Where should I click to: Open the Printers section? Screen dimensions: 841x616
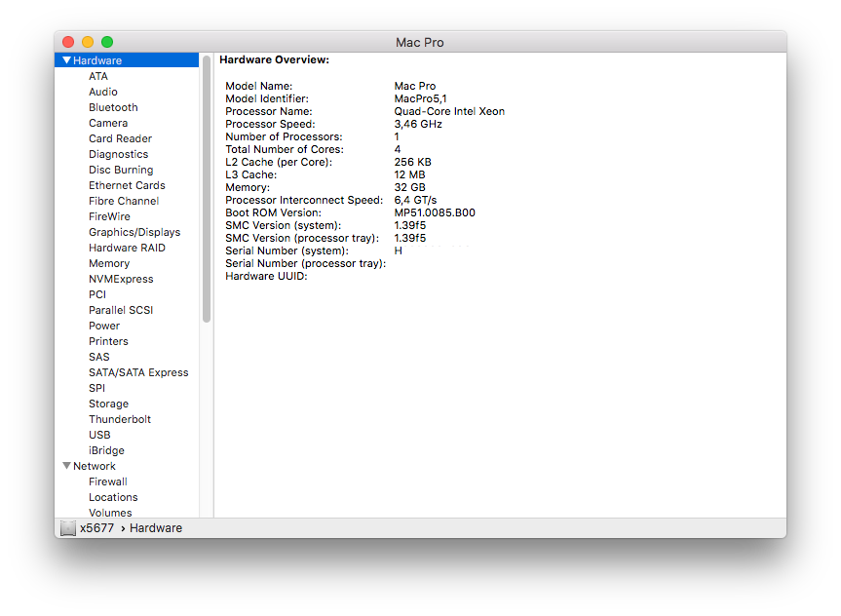coord(108,341)
